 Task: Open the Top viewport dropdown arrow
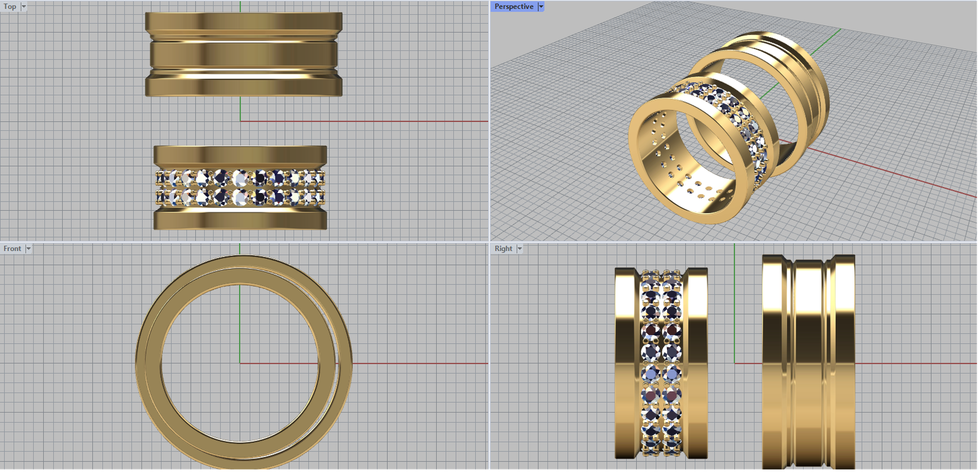[x=24, y=7]
